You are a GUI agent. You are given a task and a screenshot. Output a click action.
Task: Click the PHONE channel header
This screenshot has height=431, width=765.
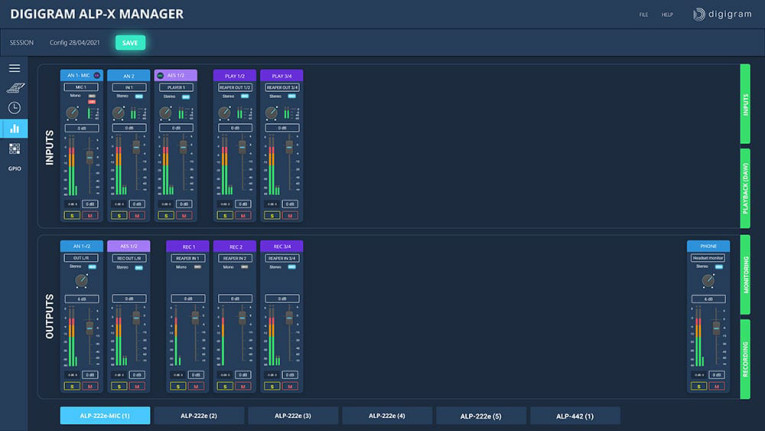(x=708, y=246)
